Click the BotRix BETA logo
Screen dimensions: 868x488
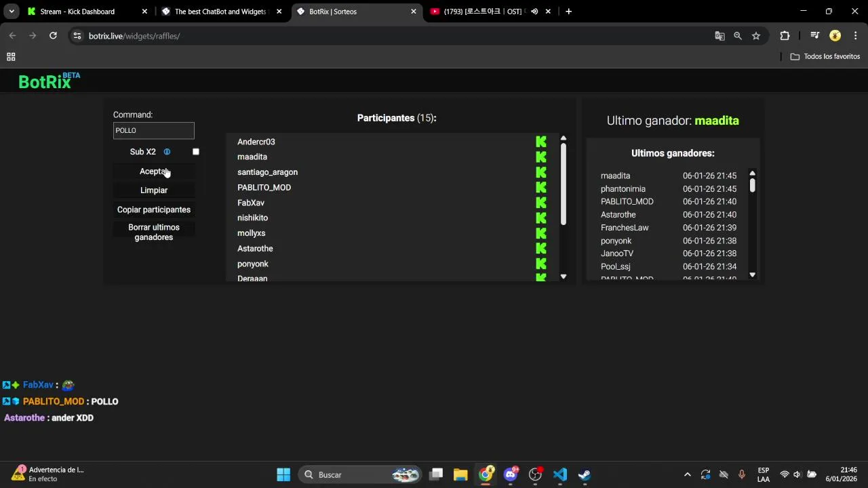click(x=49, y=81)
